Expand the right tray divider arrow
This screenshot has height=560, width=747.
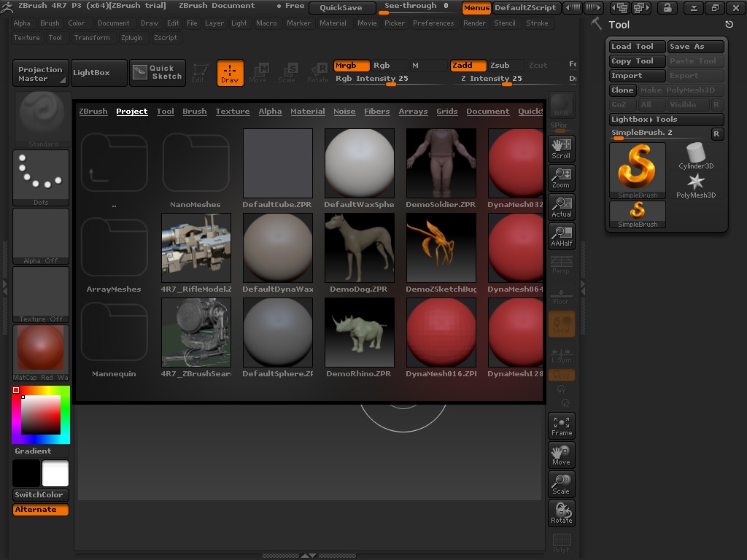[582, 287]
